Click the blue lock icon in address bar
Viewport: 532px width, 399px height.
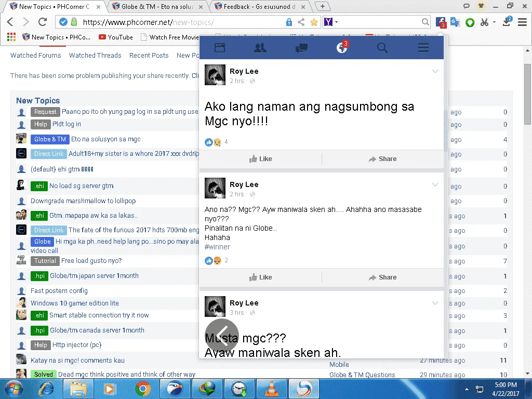[289, 22]
